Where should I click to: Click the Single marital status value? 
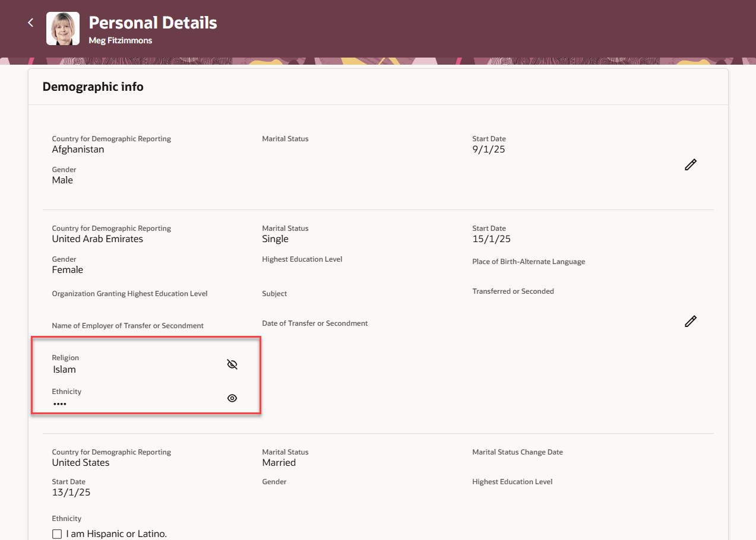coord(275,239)
